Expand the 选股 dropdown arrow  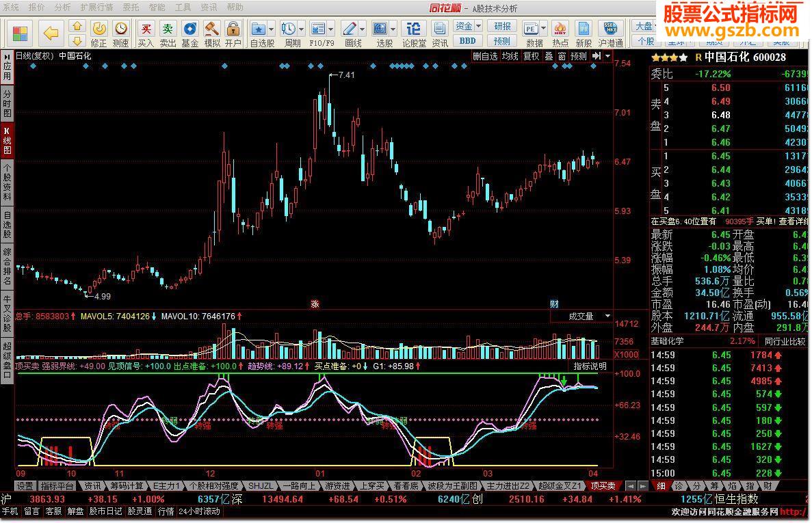(x=393, y=29)
